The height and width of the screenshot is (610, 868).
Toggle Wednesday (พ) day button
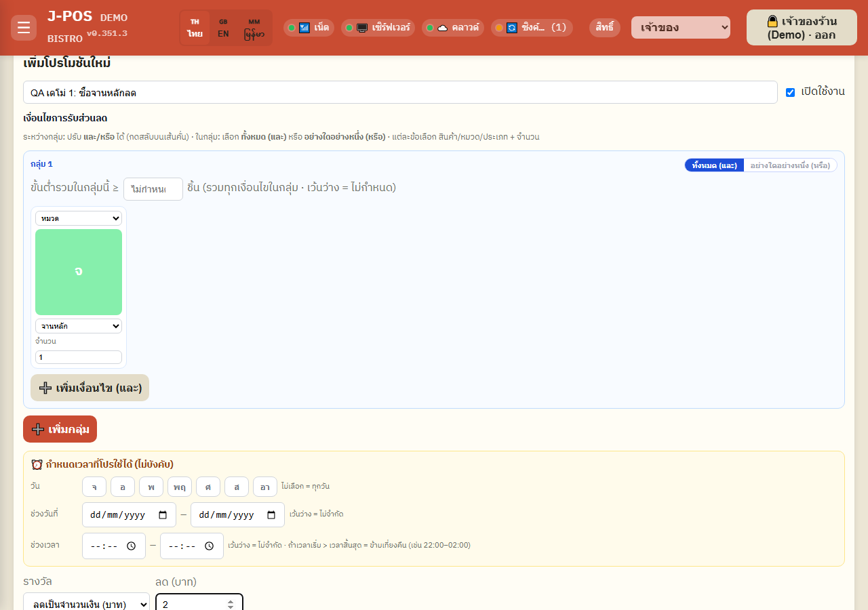151,487
